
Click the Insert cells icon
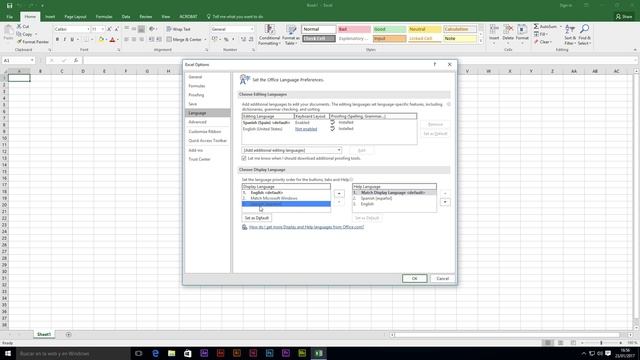point(494,29)
